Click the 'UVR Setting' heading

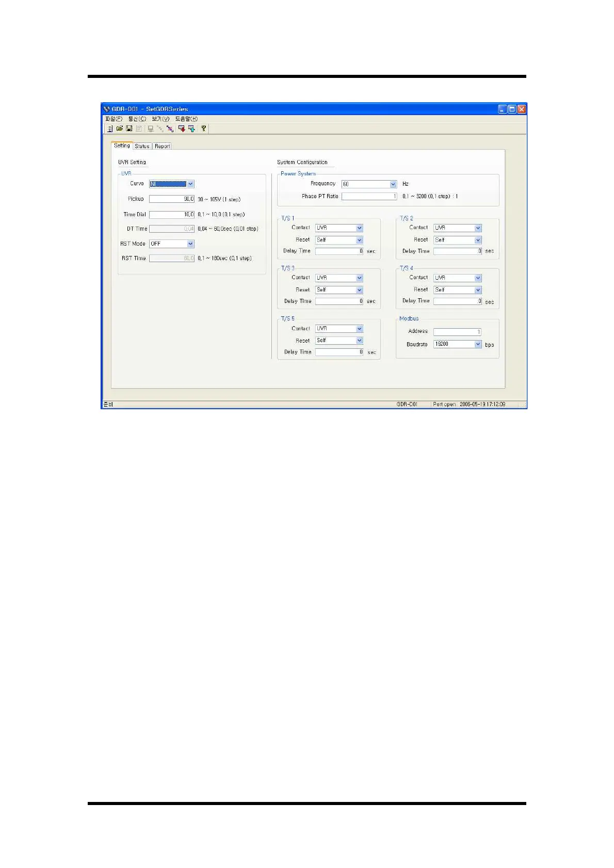(x=132, y=162)
